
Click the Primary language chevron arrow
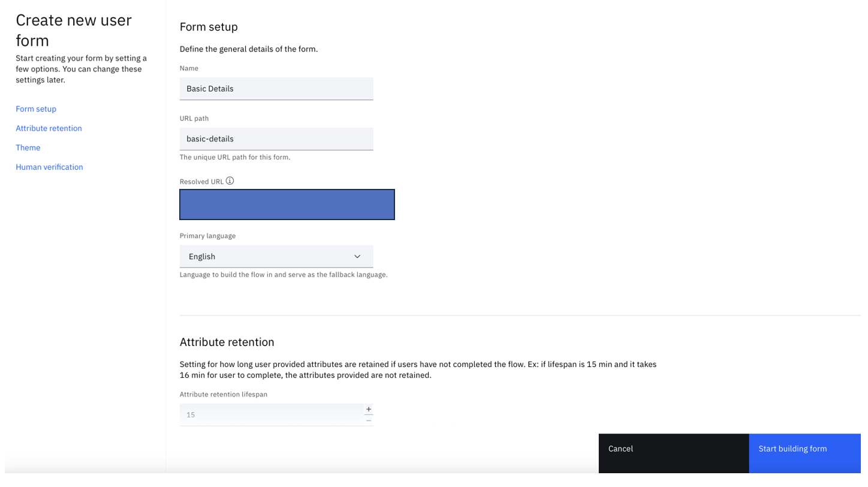coord(357,257)
